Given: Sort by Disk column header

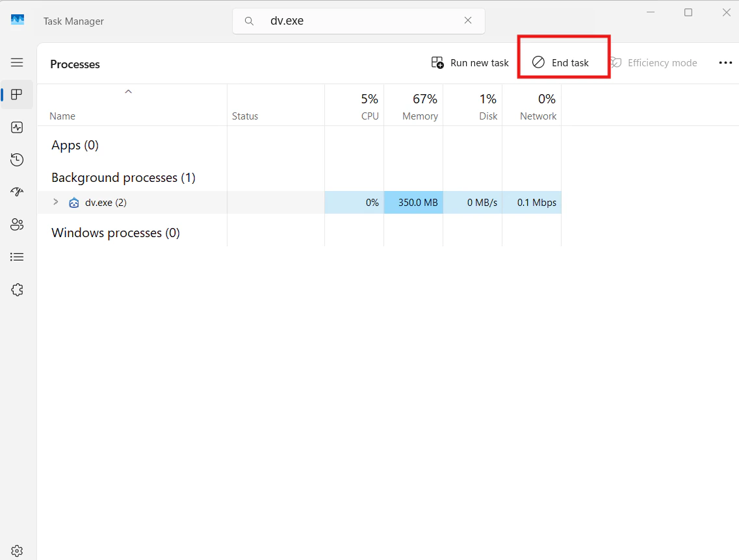Looking at the screenshot, I should 473,105.
